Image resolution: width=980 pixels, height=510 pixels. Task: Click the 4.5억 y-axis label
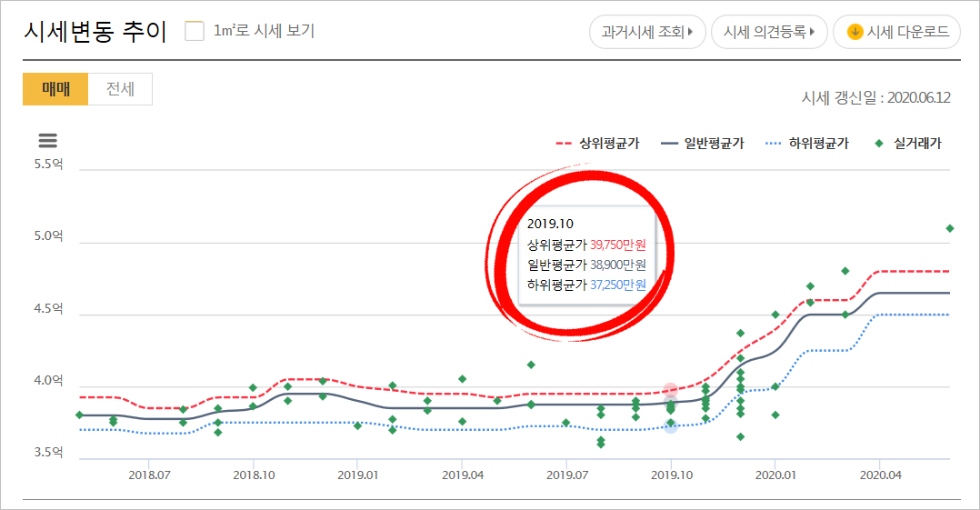pos(49,309)
